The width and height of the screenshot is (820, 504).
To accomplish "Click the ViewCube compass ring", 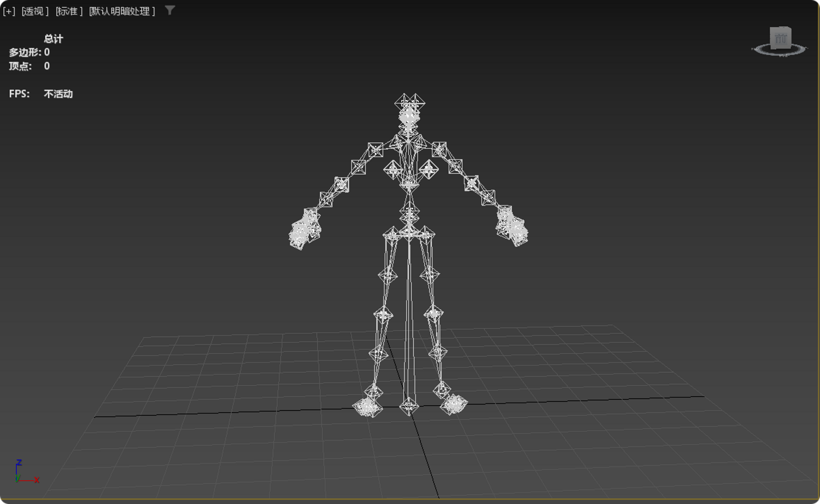I will 779,50.
